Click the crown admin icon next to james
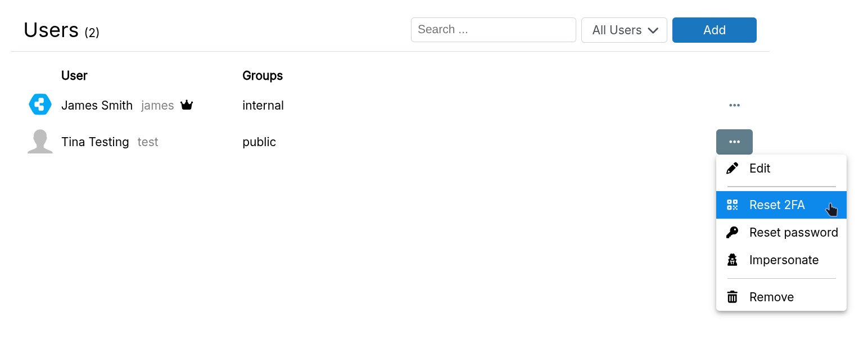 pyautogui.click(x=187, y=106)
